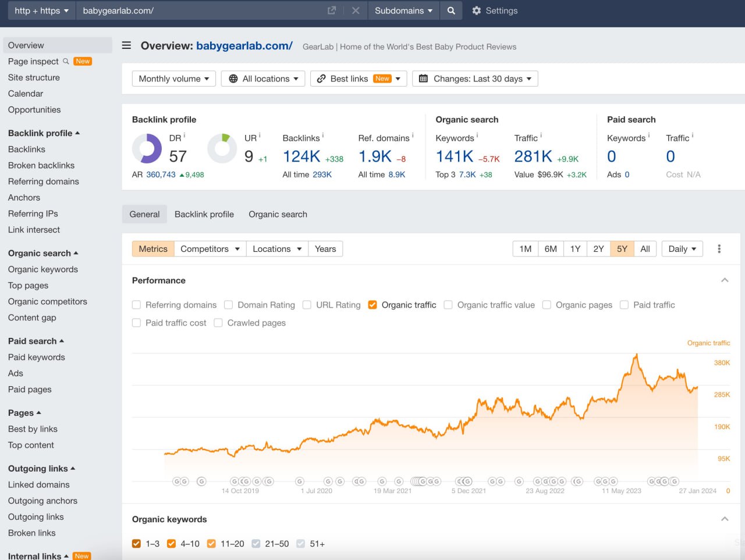
Task: Enable the Organic pages checkbox
Action: click(547, 305)
